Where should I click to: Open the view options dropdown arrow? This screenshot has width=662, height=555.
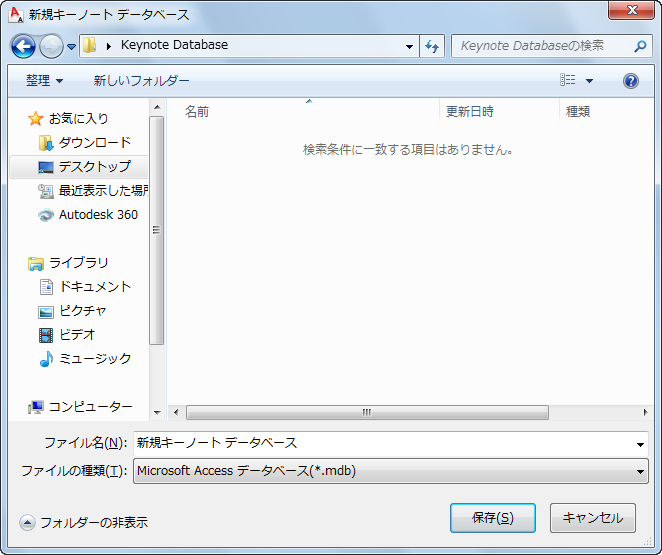coord(589,80)
